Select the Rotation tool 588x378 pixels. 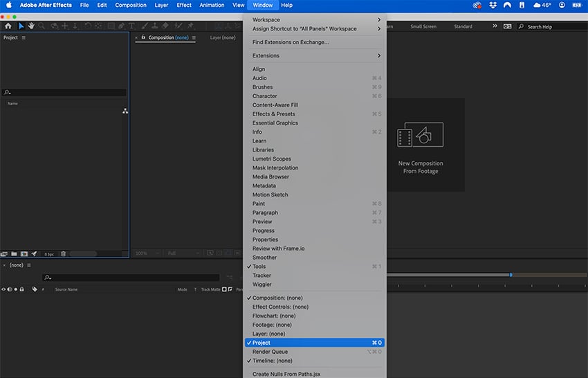click(x=87, y=26)
